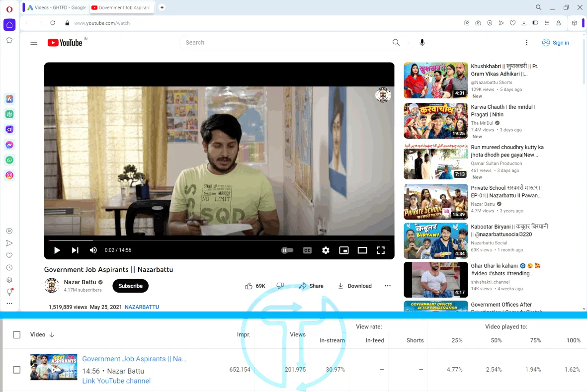This screenshot has width=587, height=392.
Task: Click the Views column header
Action: 298,335
